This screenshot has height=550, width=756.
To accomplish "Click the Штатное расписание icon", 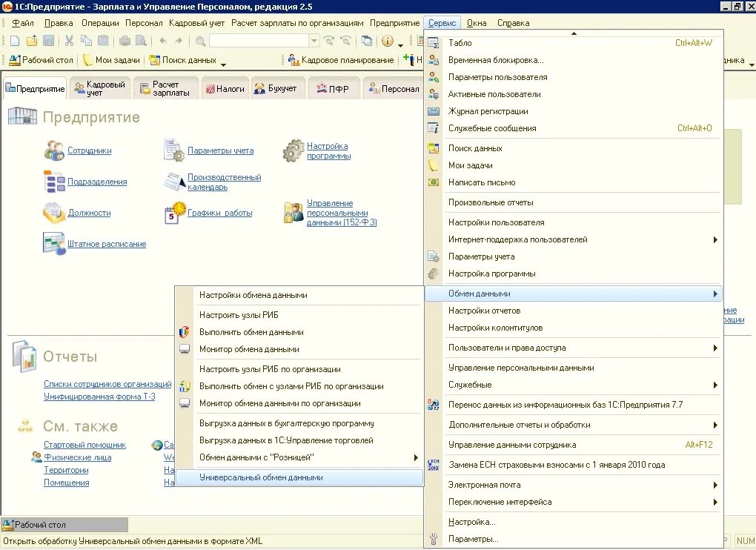I will click(x=54, y=243).
